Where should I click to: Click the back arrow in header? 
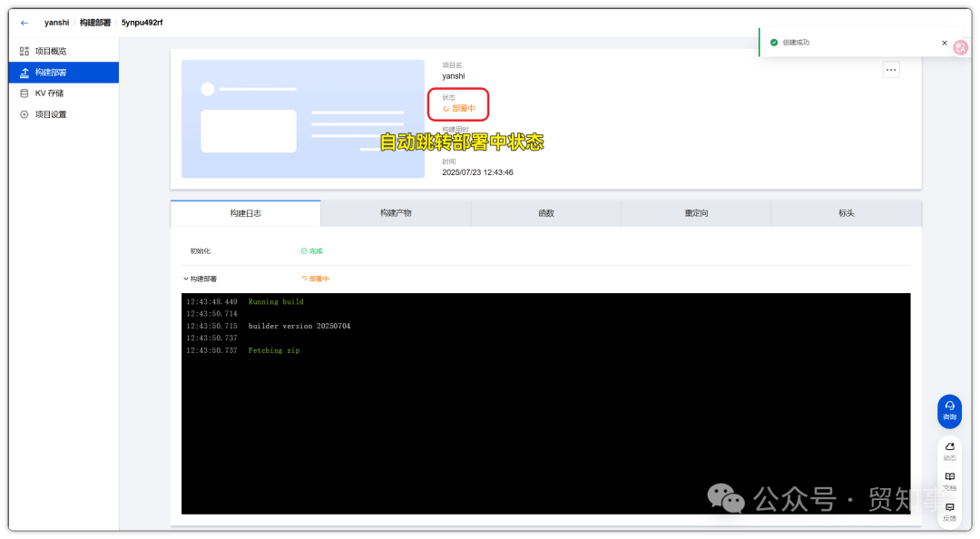point(24,23)
